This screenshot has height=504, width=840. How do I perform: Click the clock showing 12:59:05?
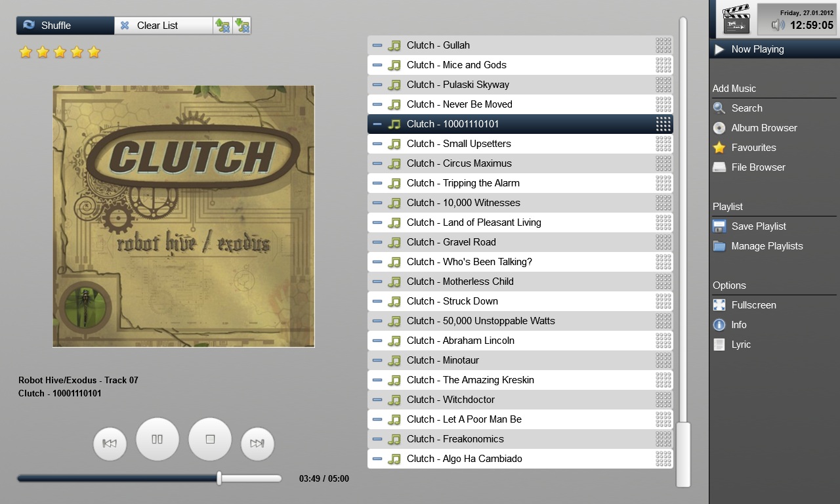[x=812, y=26]
